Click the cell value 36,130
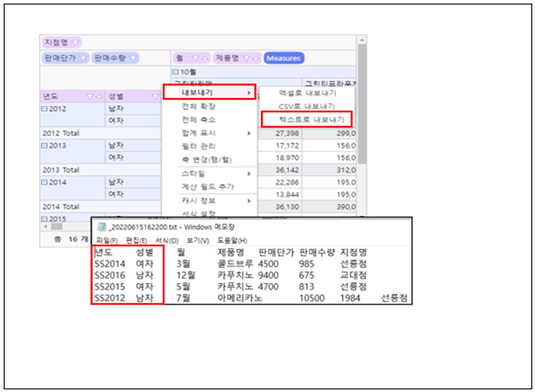Screen dimensions: 535x392 pyautogui.click(x=287, y=207)
